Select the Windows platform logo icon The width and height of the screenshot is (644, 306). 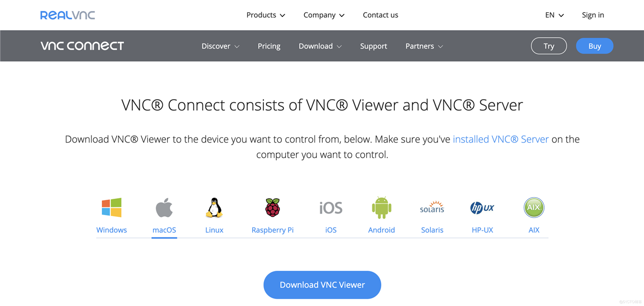point(112,208)
